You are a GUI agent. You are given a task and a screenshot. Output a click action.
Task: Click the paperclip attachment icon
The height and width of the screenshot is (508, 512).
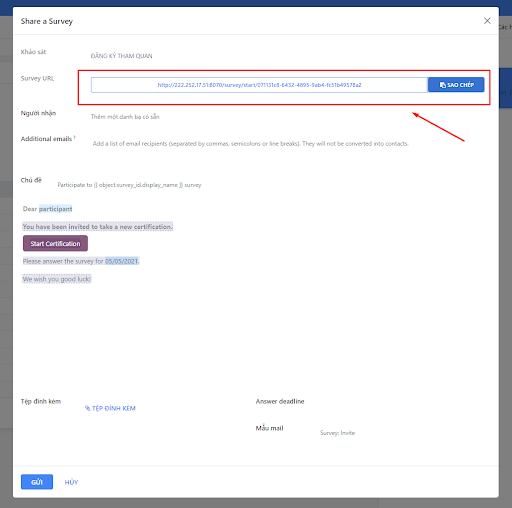click(87, 408)
